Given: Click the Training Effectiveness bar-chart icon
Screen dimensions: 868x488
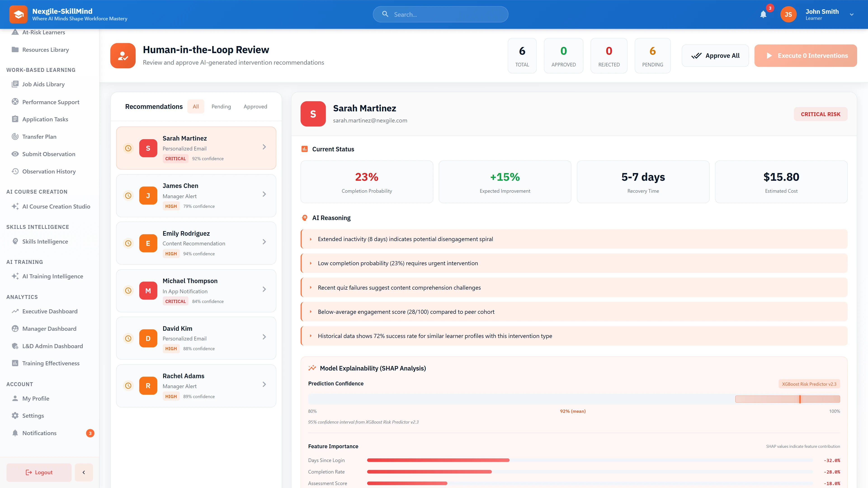Looking at the screenshot, I should pos(15,363).
